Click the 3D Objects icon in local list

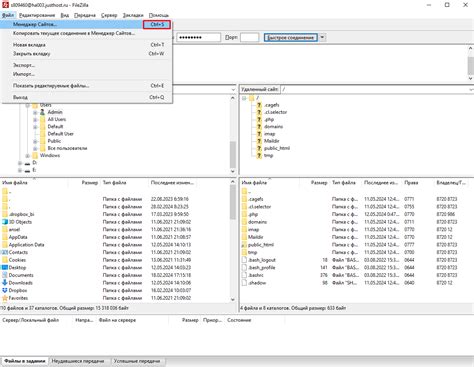[x=5, y=222]
